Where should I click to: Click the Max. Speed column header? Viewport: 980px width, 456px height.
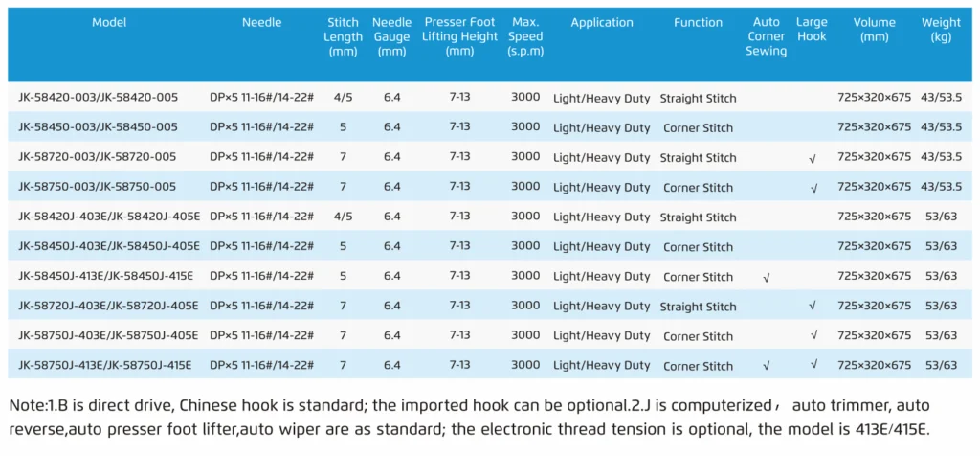point(525,36)
